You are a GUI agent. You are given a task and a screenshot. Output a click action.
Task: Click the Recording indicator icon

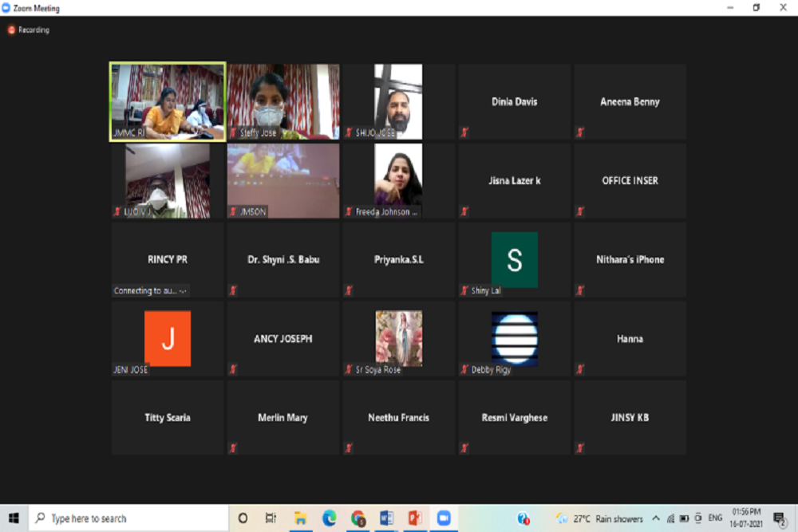tap(11, 30)
